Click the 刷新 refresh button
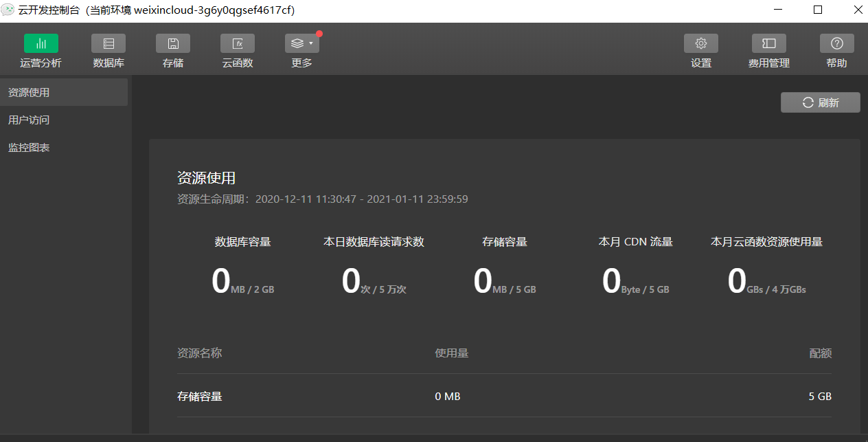868x442 pixels. click(x=821, y=102)
